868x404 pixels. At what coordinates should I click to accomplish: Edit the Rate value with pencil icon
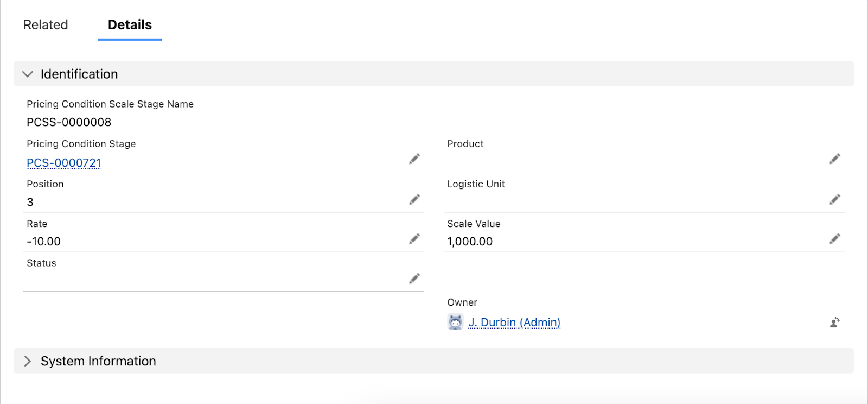pyautogui.click(x=414, y=239)
